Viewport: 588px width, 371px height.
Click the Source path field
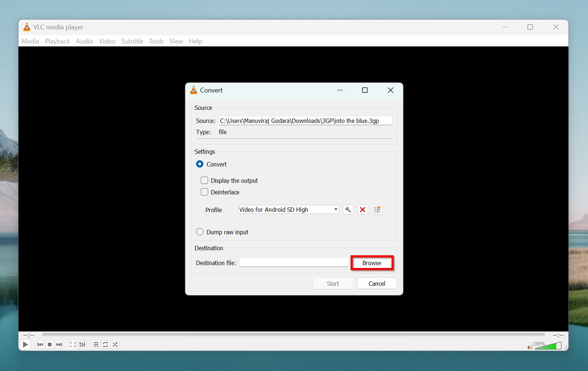pos(305,121)
